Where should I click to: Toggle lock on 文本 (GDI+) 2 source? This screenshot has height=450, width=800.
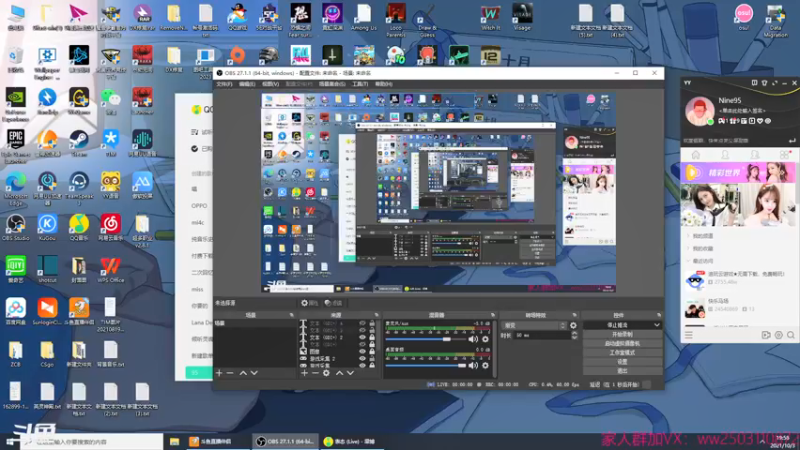(372, 337)
